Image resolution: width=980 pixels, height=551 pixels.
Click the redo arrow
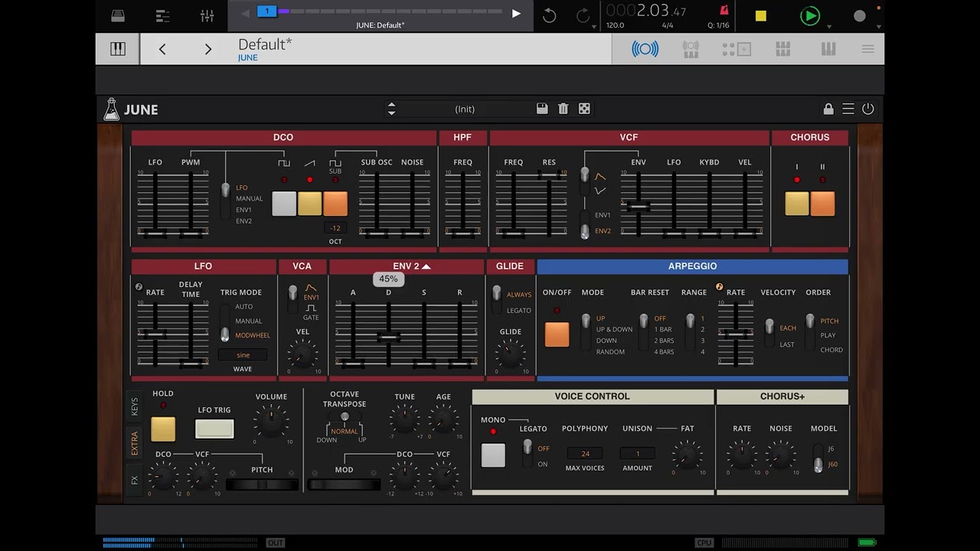tap(583, 15)
